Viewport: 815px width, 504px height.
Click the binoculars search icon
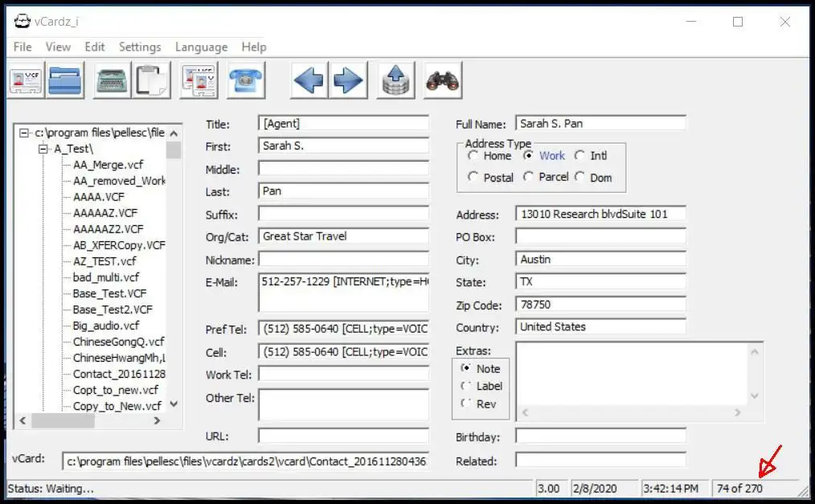click(442, 81)
